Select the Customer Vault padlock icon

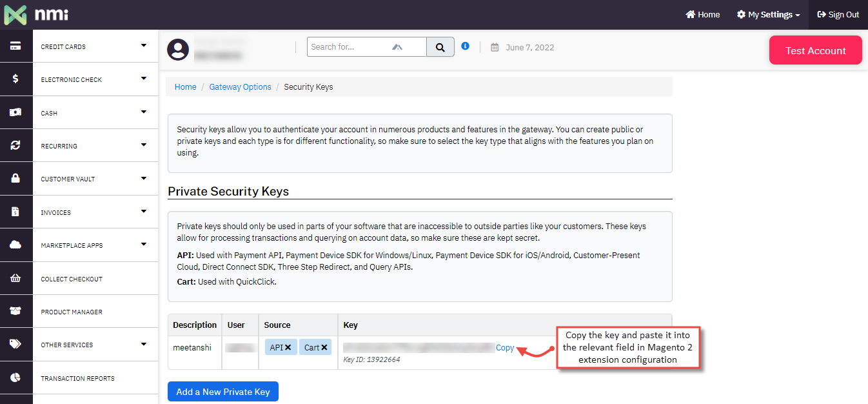[x=16, y=178]
